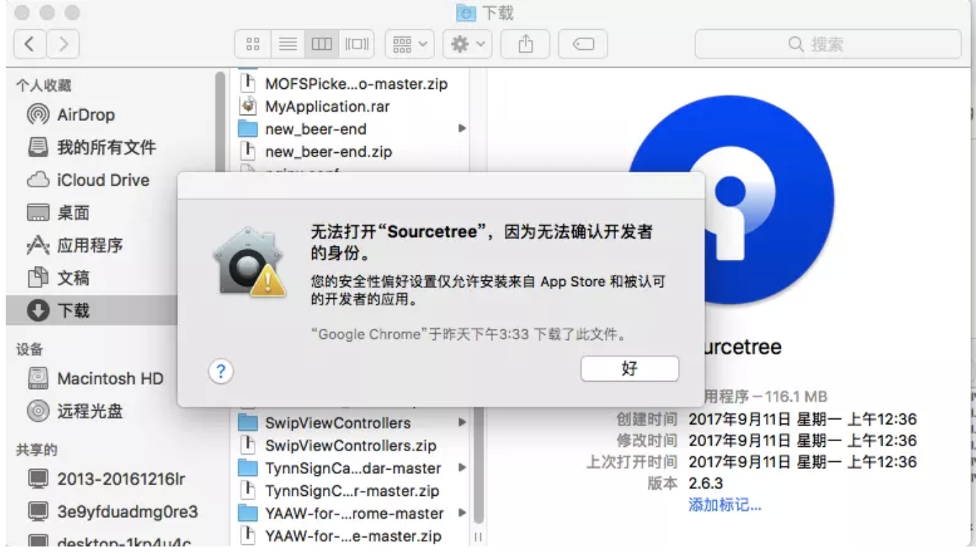
Task: Click the search field
Action: click(827, 44)
